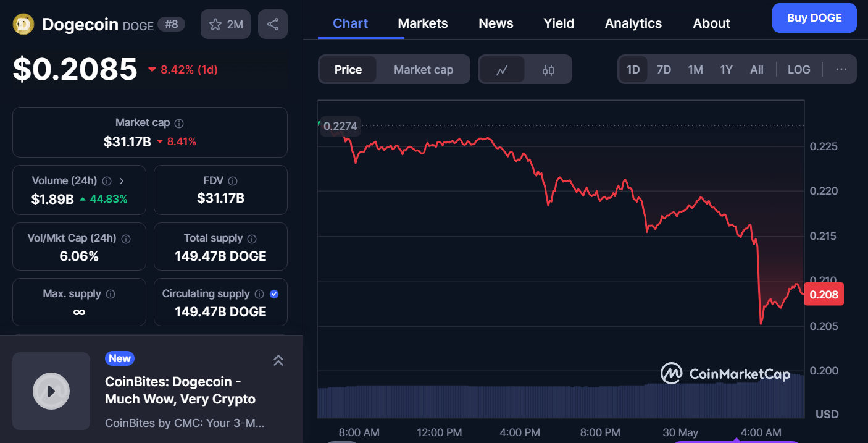The width and height of the screenshot is (868, 443).
Task: Click the CoinBites by CMC subtitle text
Action: point(185,423)
